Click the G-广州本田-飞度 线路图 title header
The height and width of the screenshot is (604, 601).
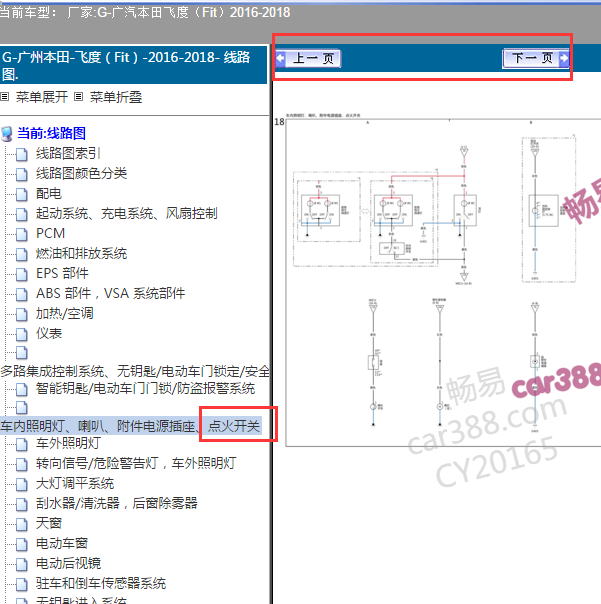133,64
